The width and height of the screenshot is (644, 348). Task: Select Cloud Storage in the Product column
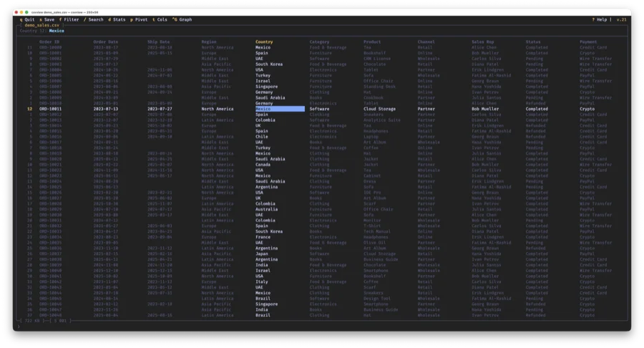[379, 109]
